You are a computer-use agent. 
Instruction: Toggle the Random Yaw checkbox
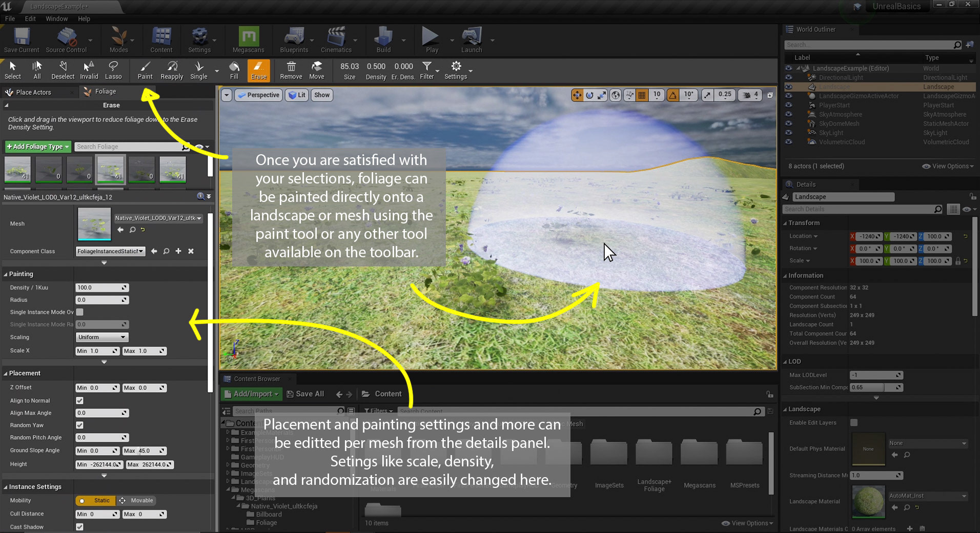tap(79, 425)
